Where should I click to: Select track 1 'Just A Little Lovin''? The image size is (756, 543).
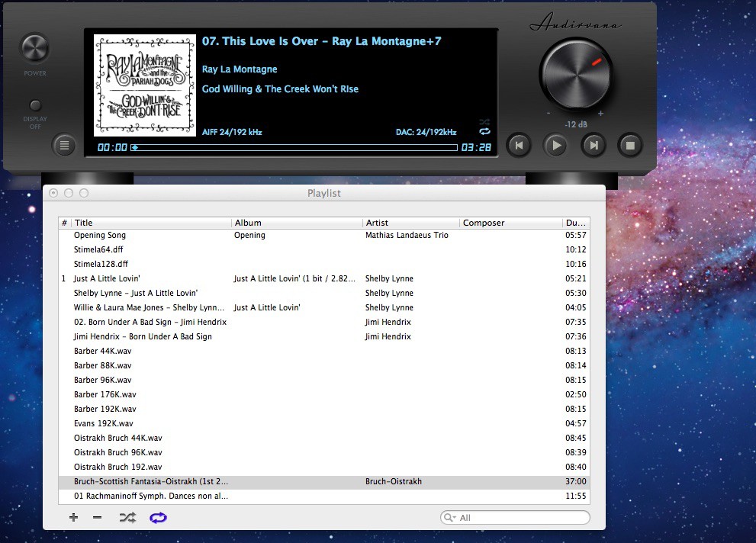pyautogui.click(x=324, y=278)
